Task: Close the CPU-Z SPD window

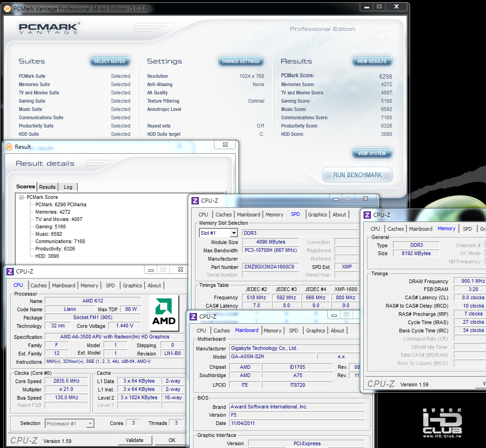Action: tap(365, 199)
